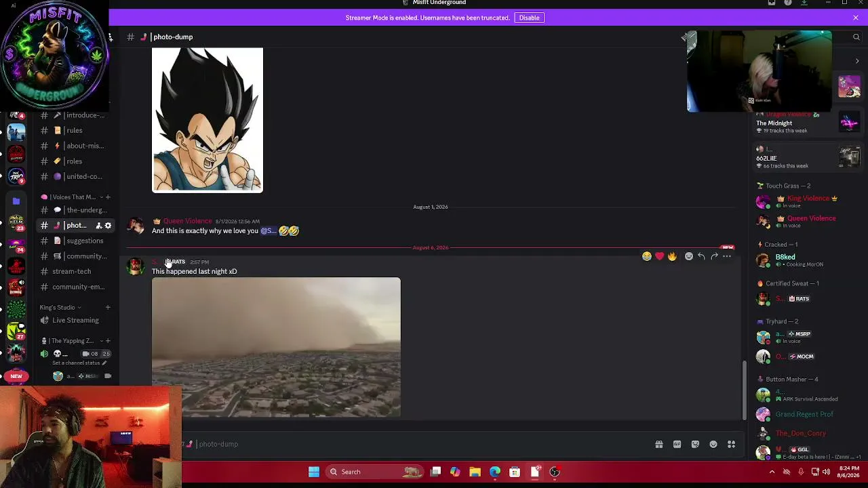Switch to the roles channel

pos(76,161)
